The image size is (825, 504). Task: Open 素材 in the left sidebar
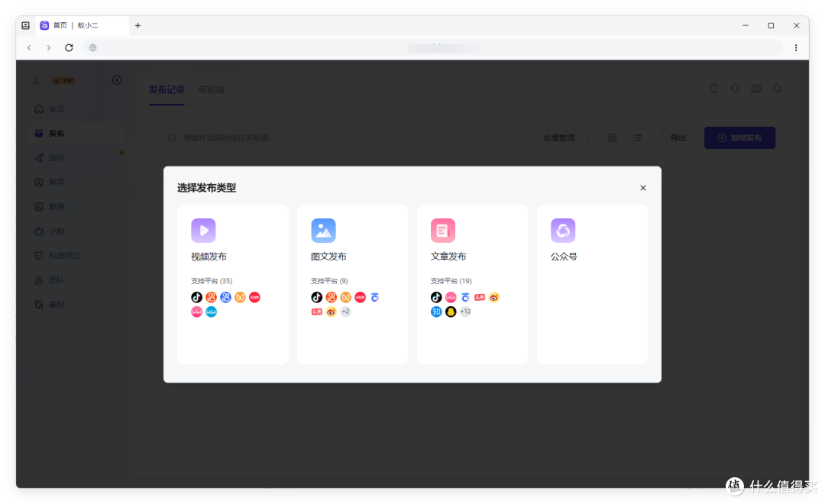(x=75, y=305)
